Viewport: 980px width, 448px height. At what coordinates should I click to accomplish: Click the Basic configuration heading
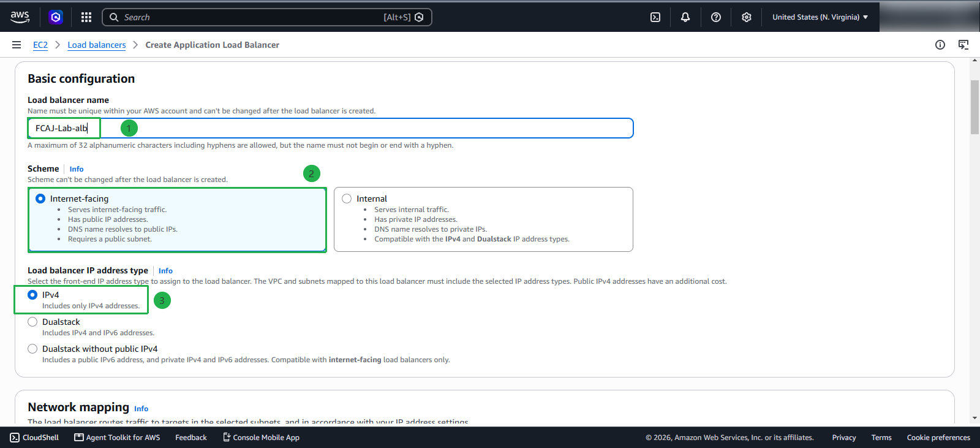[81, 78]
